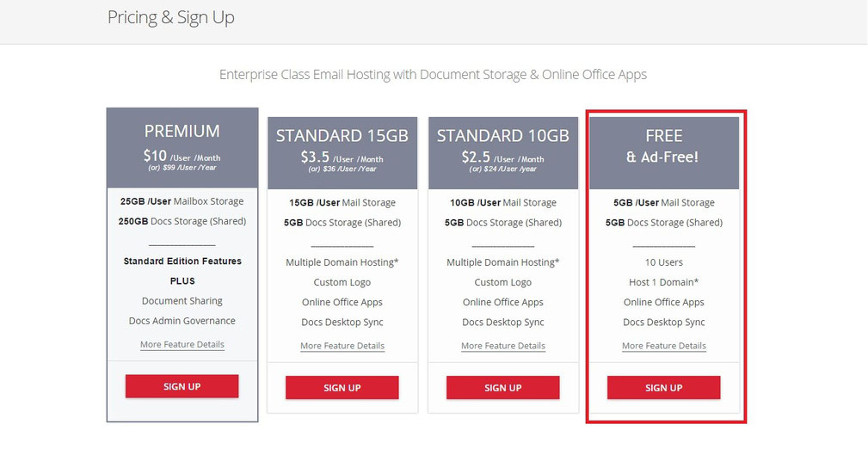
Task: Click '10GB /User Mail Storage' text
Action: 503,203
